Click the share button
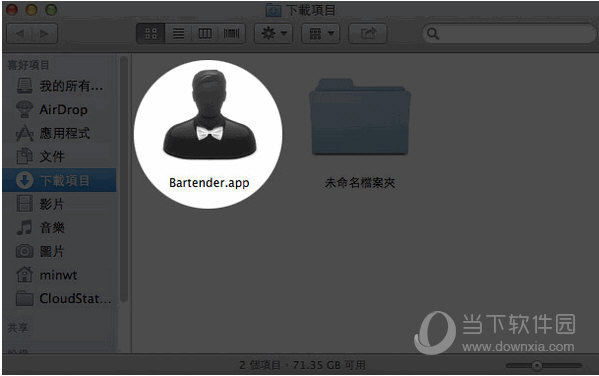599x376 pixels. point(367,34)
